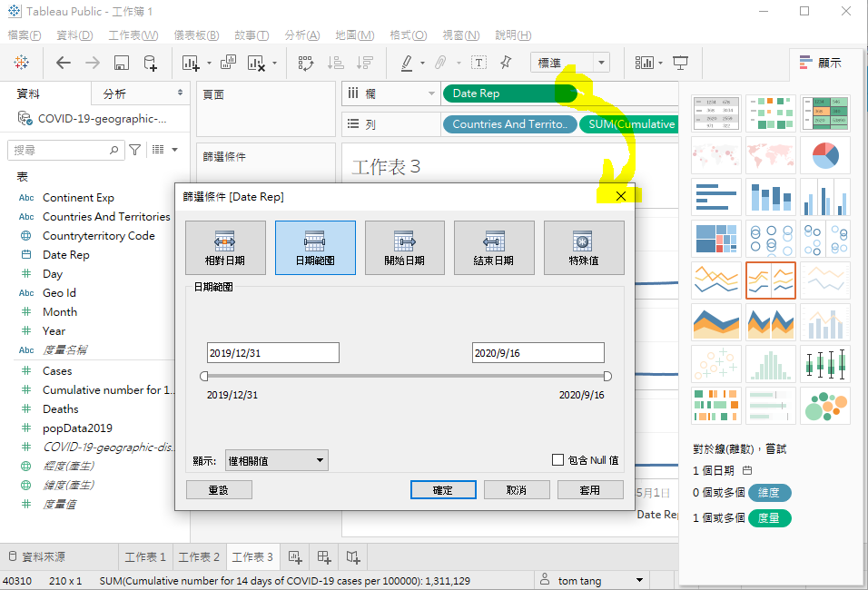Switch to the 工作表 1 tab
The height and width of the screenshot is (590, 868).
coord(145,557)
